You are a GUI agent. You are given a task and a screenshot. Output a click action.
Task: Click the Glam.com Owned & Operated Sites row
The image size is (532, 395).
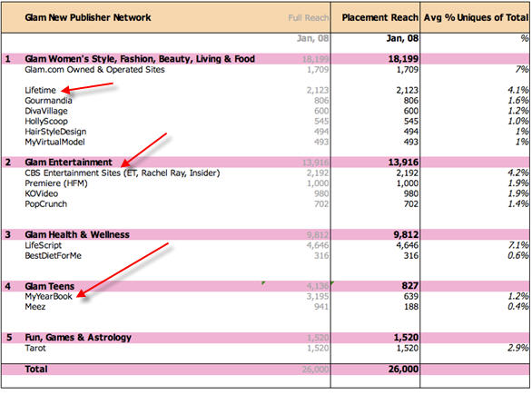pos(94,70)
